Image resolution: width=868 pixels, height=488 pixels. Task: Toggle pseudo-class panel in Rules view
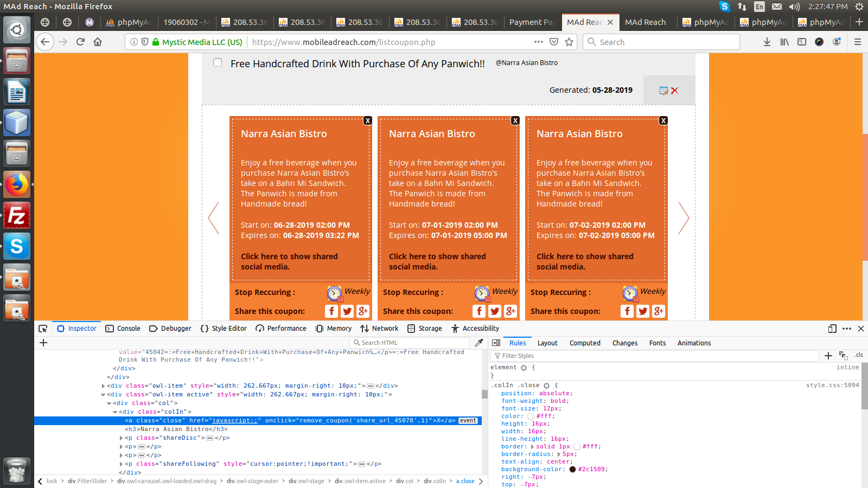tap(844, 356)
